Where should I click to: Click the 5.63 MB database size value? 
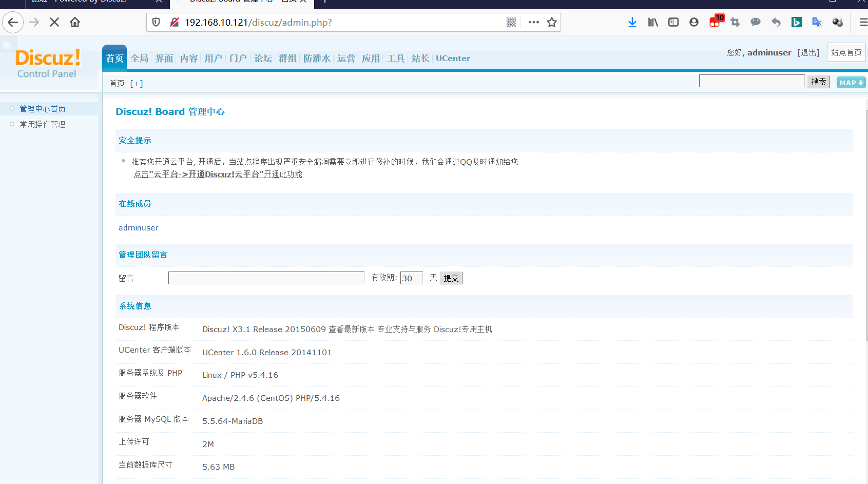pyautogui.click(x=219, y=467)
